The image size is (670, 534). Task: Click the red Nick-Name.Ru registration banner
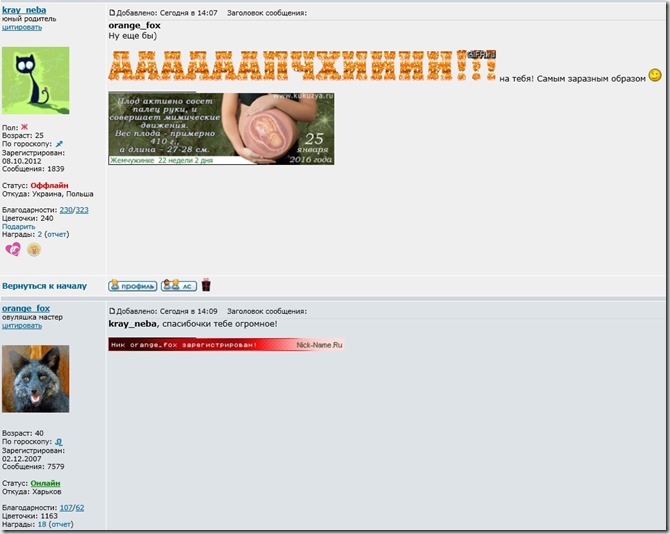coord(226,345)
